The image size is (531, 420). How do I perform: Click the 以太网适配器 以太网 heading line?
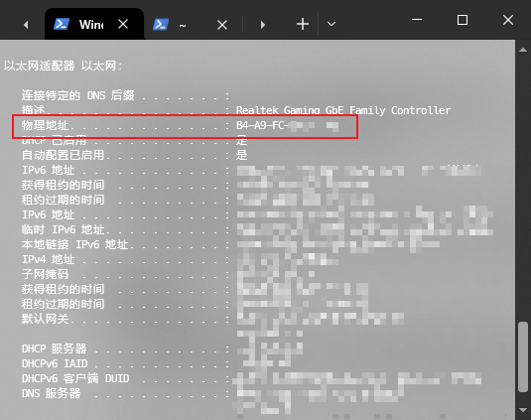tap(63, 66)
